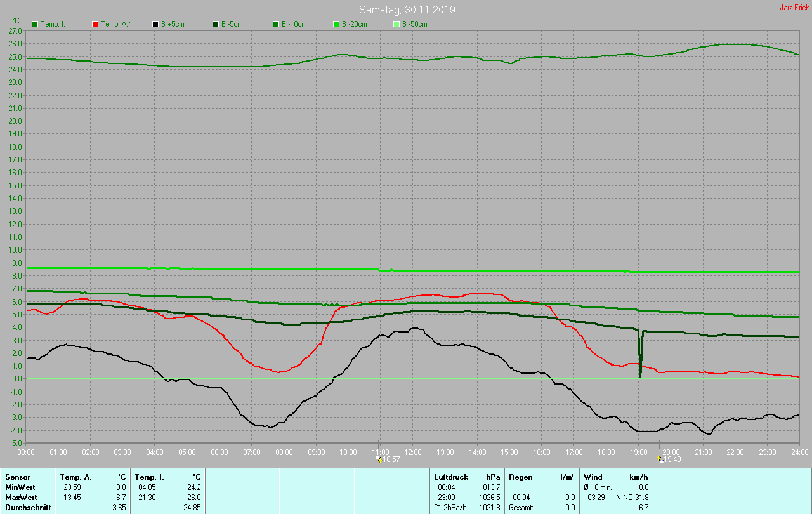Click the B -20cm legend color square
This screenshot has width=812, height=514.
coord(336,24)
